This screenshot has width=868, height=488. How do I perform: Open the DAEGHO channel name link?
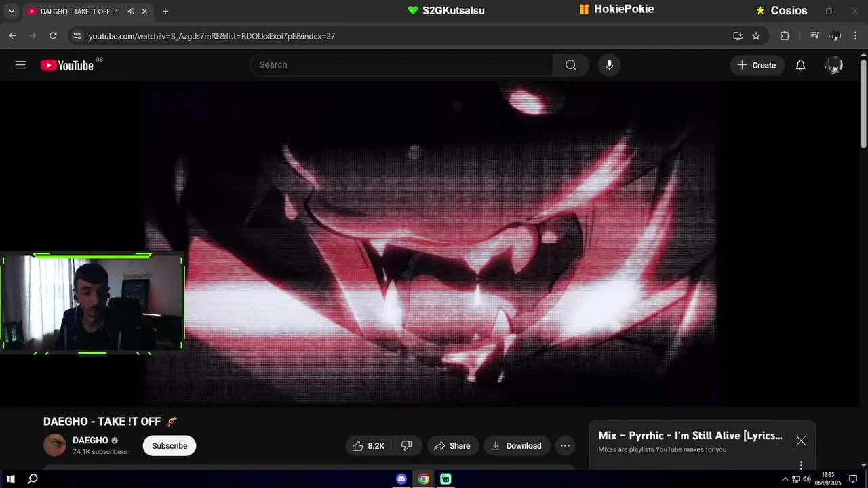click(x=90, y=441)
